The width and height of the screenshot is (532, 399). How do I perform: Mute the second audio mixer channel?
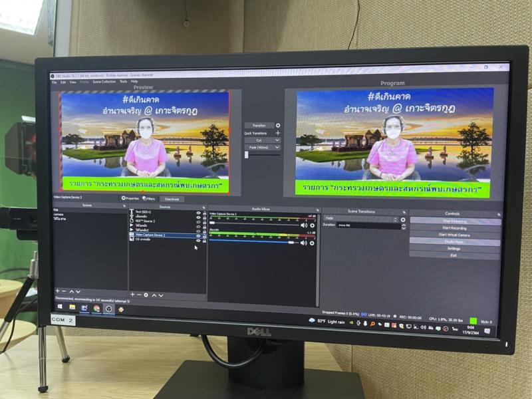pos(304,243)
